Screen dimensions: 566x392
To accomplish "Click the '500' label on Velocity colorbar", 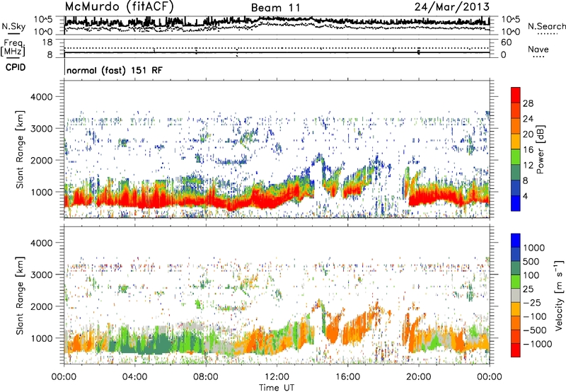I will pos(531,262).
